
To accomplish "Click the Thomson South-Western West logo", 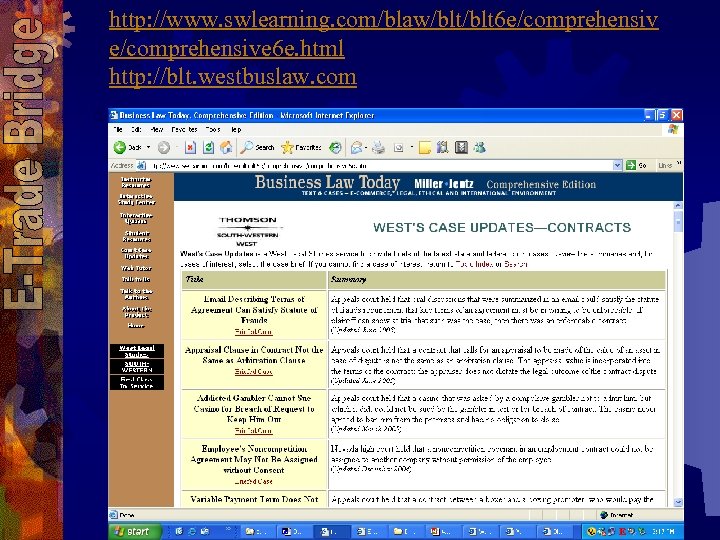I will coord(248,231).
